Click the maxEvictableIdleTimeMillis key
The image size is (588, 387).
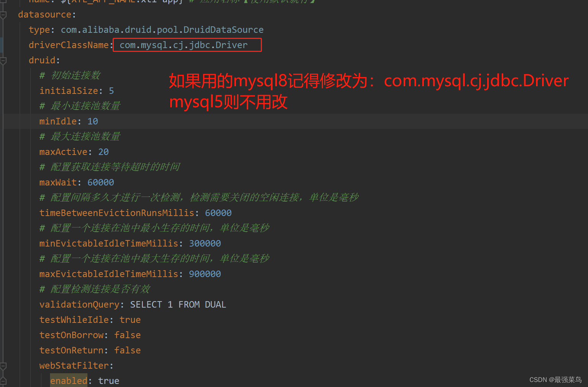109,274
